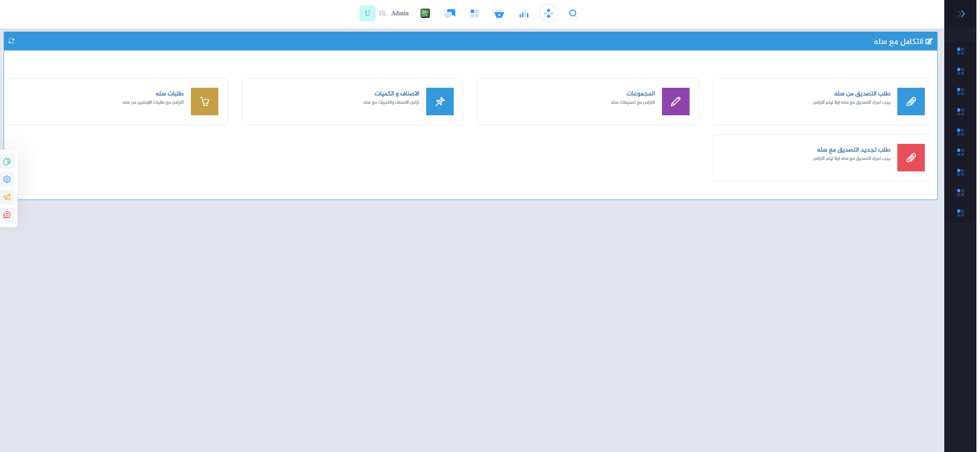This screenshot has height=452, width=980.
Task: Expand the sidebar with double chevron arrow
Action: coord(961,14)
